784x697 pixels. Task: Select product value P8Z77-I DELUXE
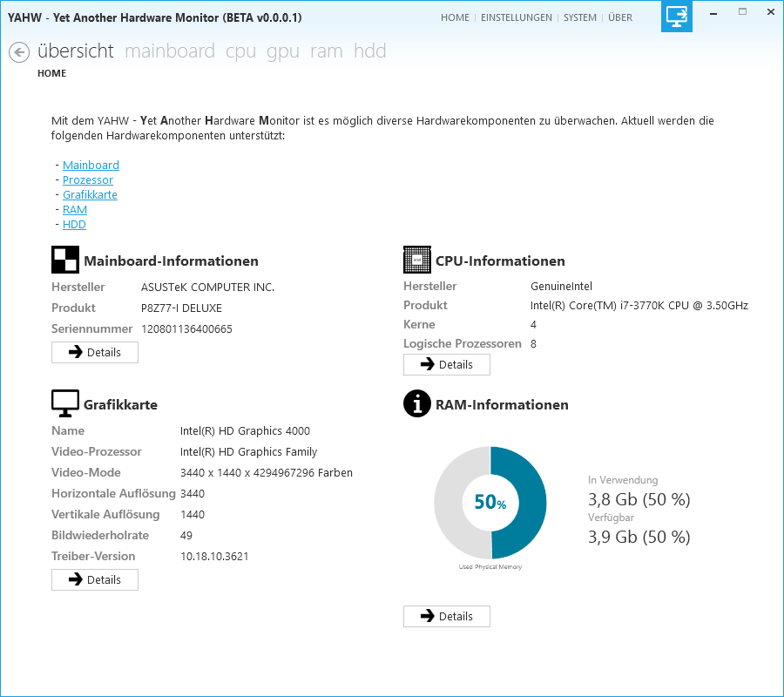[x=181, y=308]
